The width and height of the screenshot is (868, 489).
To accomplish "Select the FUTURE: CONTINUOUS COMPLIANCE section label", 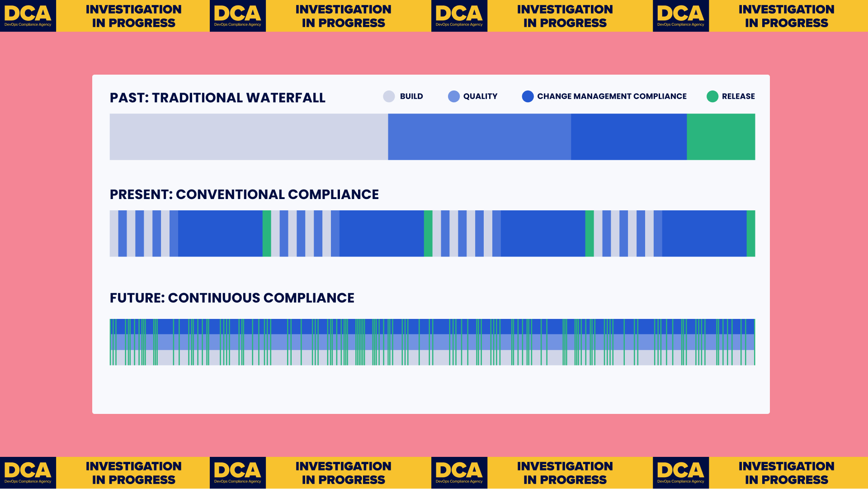I will [x=232, y=297].
